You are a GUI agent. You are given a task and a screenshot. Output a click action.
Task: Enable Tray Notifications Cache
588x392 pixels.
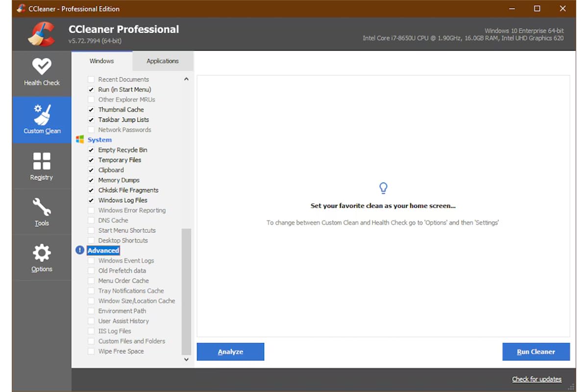91,291
